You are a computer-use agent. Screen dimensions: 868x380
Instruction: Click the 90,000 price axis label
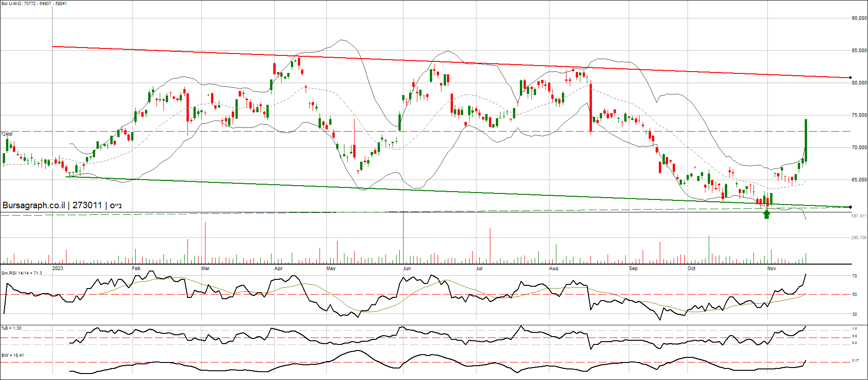pos(859,18)
